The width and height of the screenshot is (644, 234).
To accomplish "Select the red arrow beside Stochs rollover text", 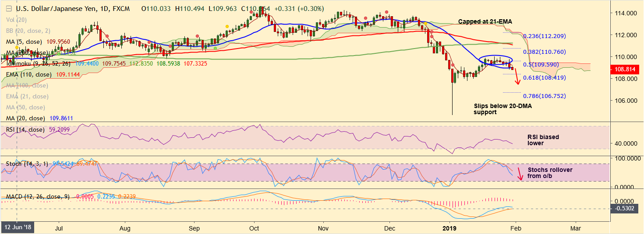I will coord(520,174).
